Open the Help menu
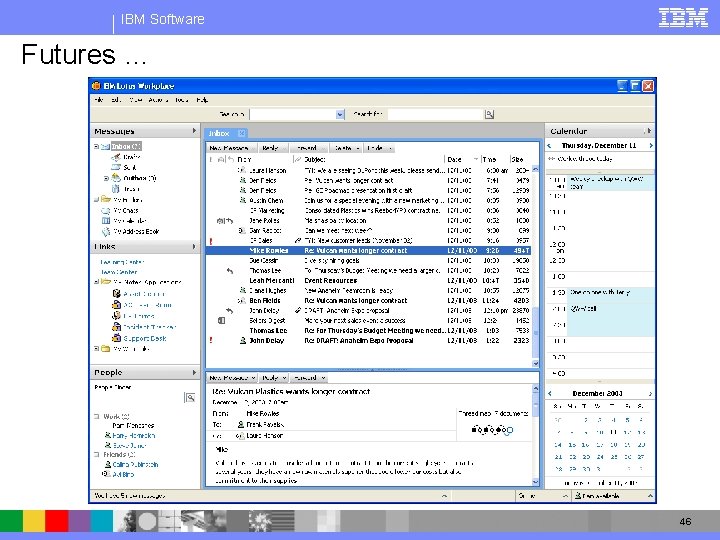Image resolution: width=720 pixels, height=540 pixels. coord(202,100)
